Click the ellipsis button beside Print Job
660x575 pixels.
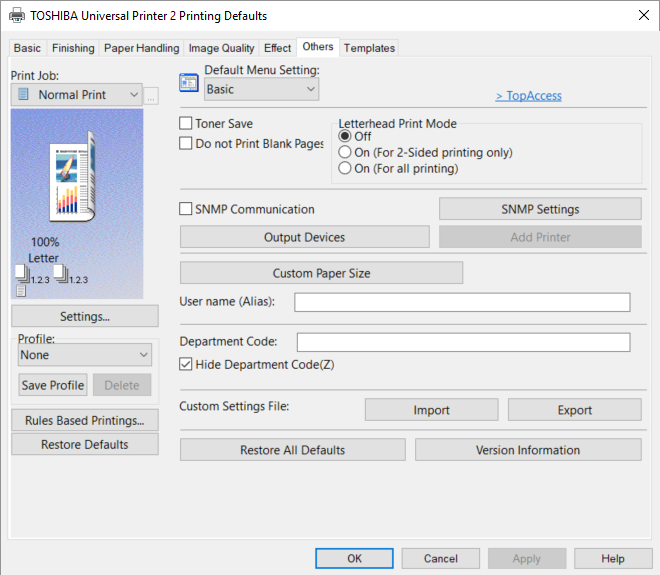(151, 96)
